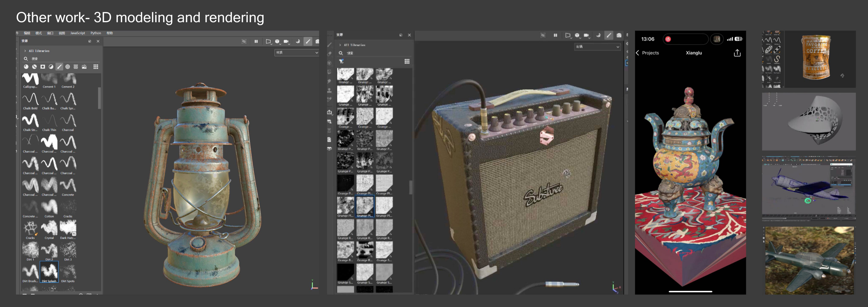Select the alphas filter icon in lantern assets panel

[x=68, y=67]
